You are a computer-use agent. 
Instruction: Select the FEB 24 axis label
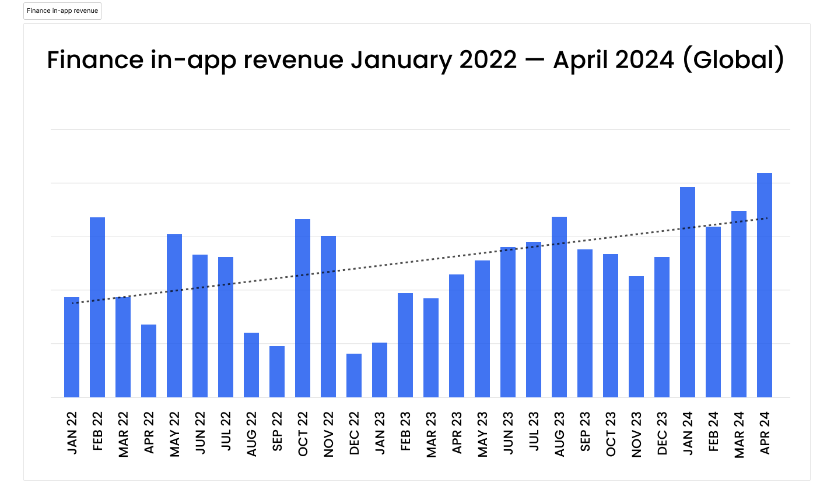coord(712,431)
